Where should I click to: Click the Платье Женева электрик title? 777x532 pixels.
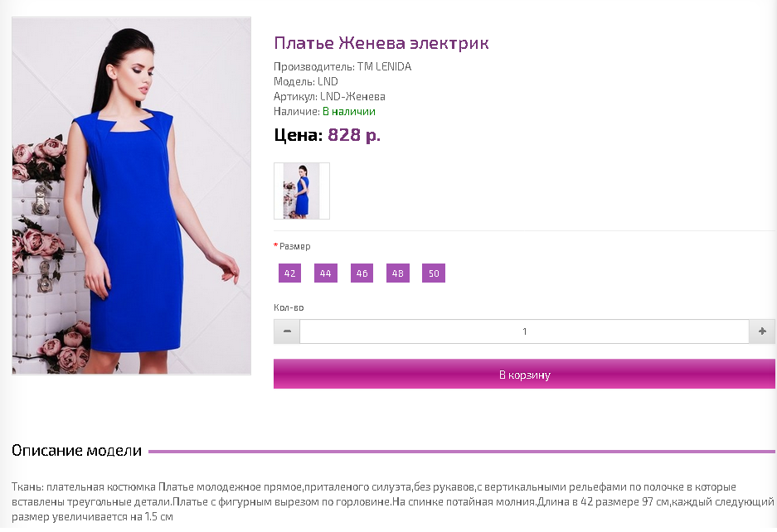point(381,43)
